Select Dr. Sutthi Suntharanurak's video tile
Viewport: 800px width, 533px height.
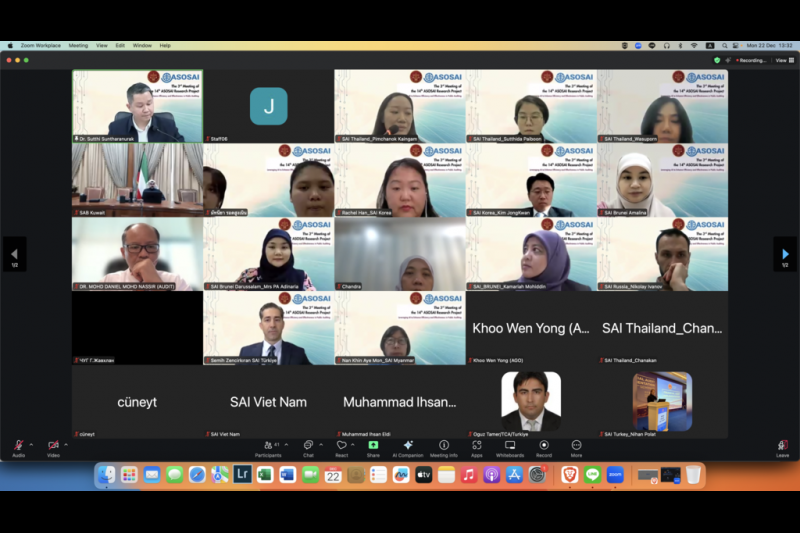(137, 106)
